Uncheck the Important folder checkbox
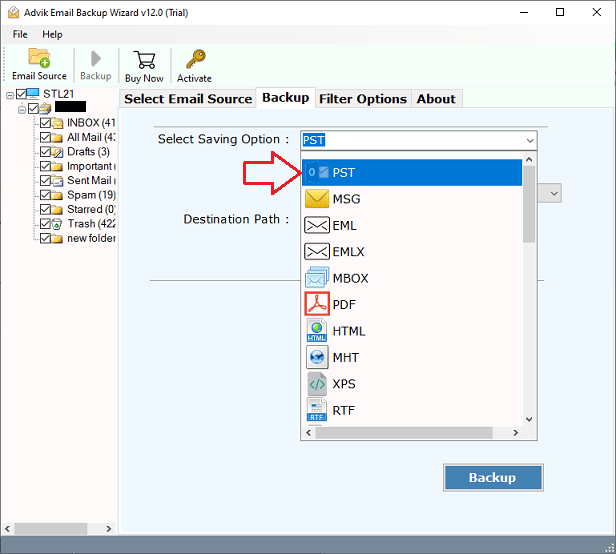Screen dimensions: 616x554 [x=45, y=166]
